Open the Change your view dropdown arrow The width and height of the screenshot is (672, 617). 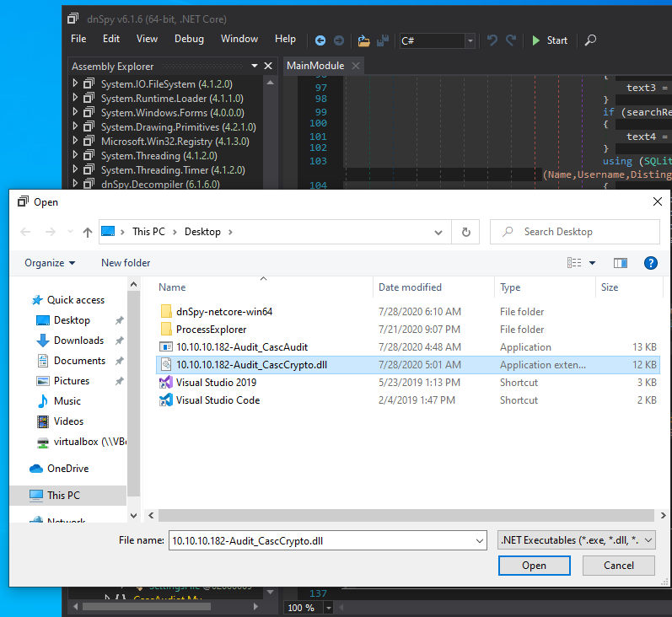pos(592,263)
